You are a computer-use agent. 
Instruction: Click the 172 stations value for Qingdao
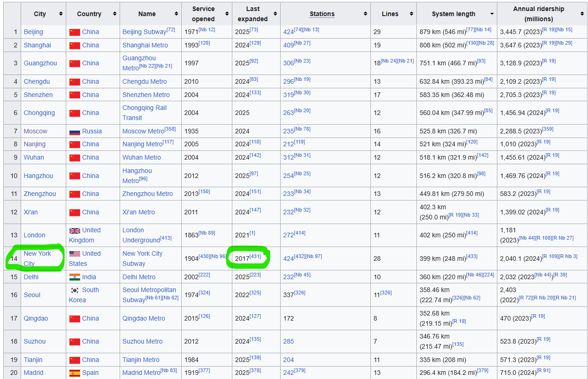pos(288,318)
